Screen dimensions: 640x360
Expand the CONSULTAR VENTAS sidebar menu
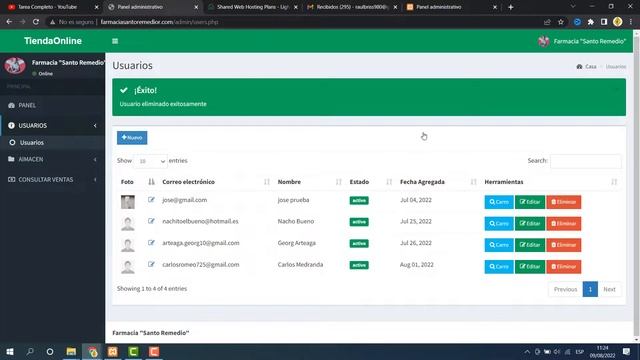[x=52, y=180]
